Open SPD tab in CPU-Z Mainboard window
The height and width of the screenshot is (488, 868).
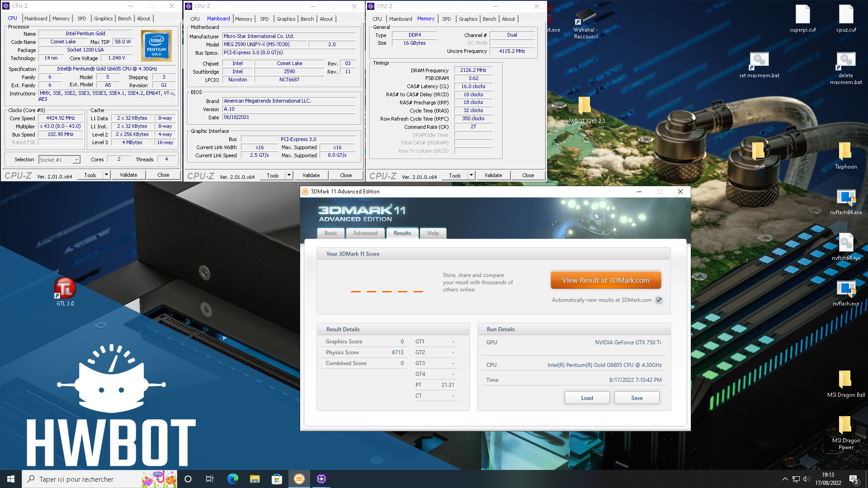coord(264,19)
